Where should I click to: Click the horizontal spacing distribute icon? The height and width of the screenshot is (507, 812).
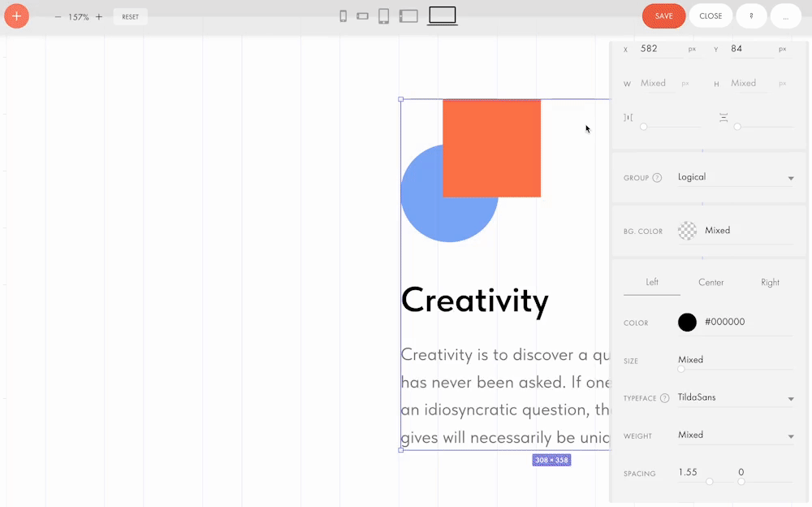click(x=628, y=118)
